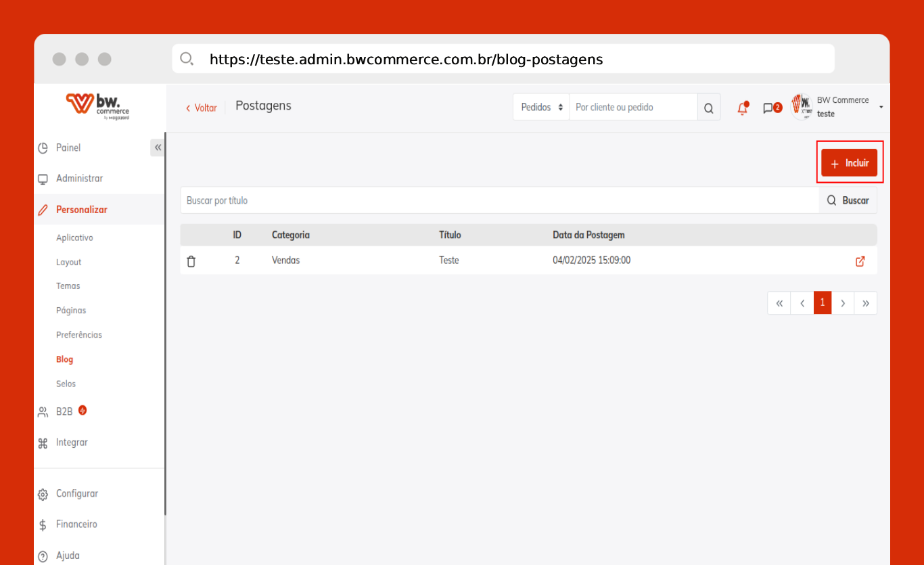Screen dimensions: 924x565
Task: Open Configurar in the sidebar
Action: pyautogui.click(x=77, y=494)
